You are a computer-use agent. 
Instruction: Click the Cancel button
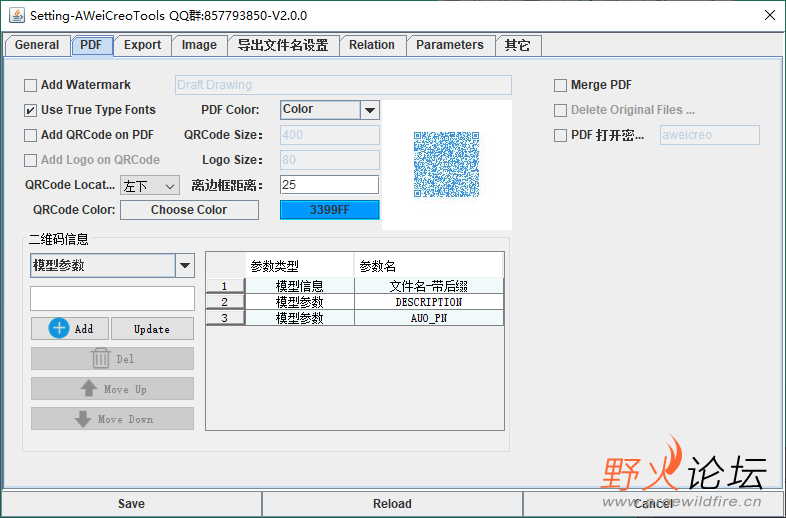click(x=654, y=503)
